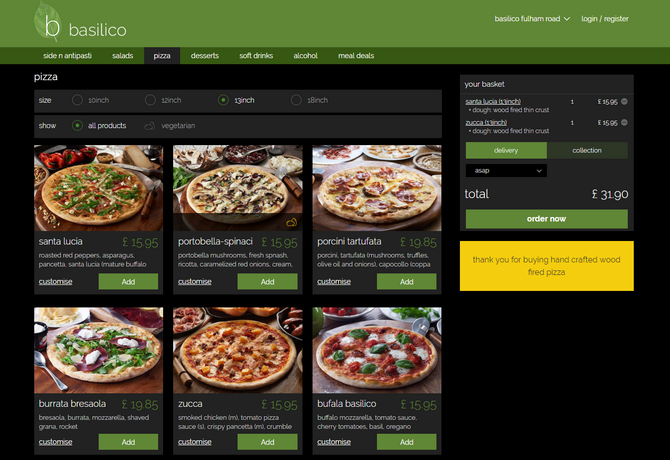
Task: Click the basket total £ 31.90
Action: click(x=610, y=194)
